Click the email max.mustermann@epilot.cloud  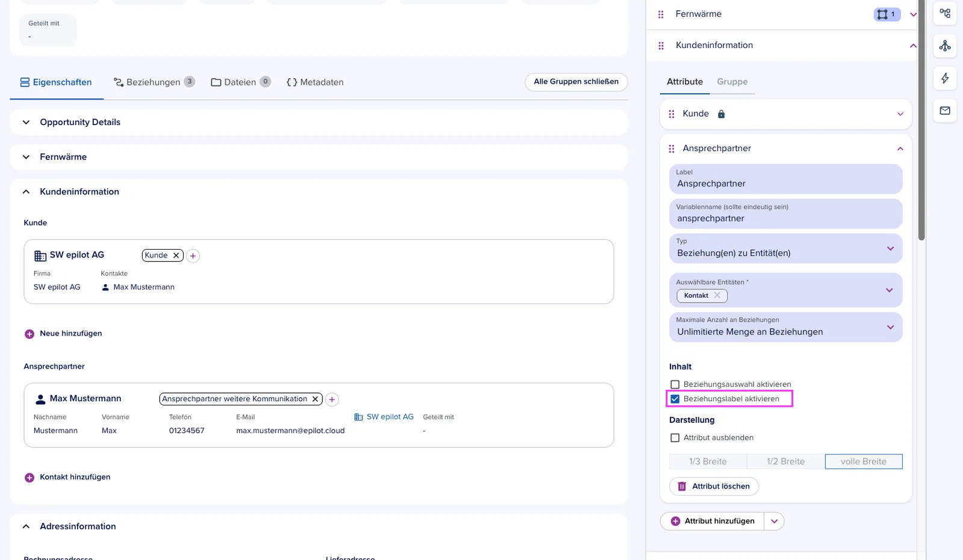(290, 431)
